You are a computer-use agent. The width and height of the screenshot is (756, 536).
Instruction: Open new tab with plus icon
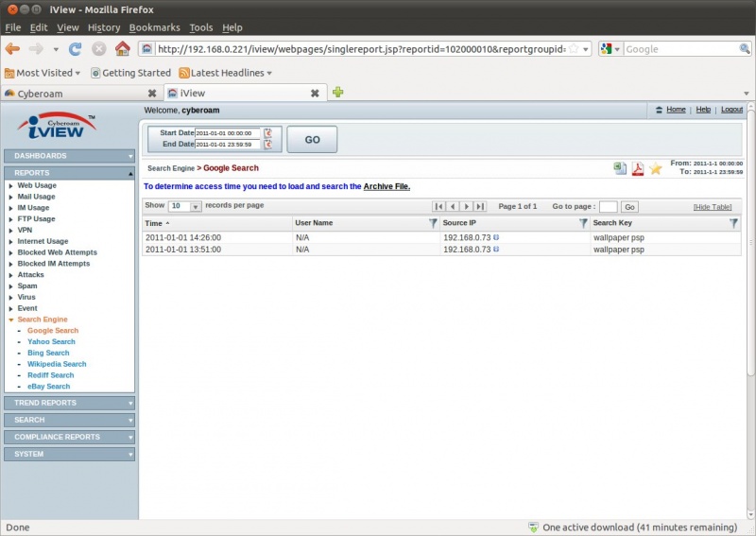pyautogui.click(x=337, y=93)
